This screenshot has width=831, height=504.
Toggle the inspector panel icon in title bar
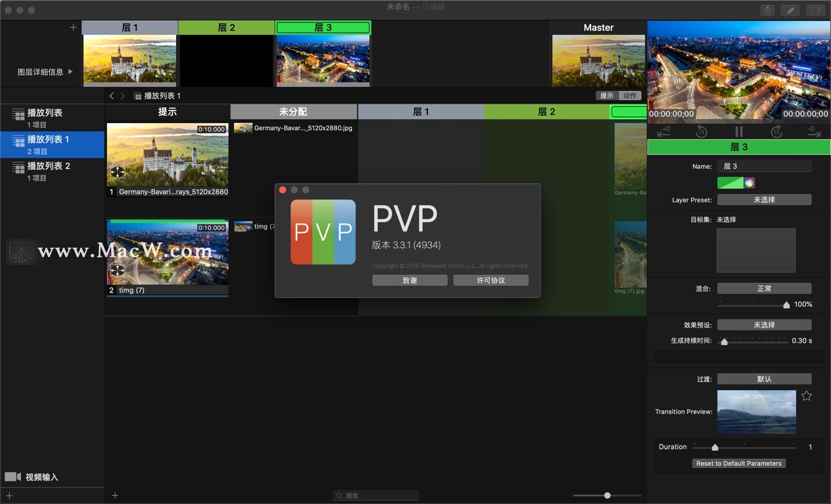click(x=815, y=10)
